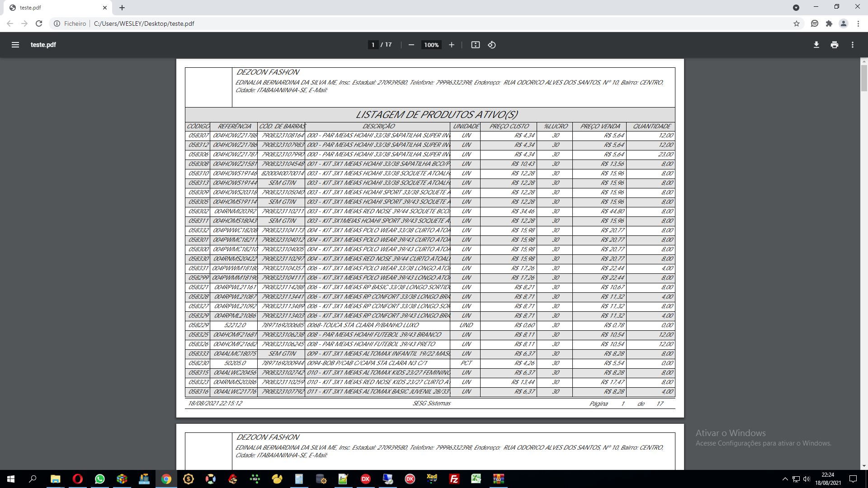Click the SESG Sistemas footer text
Image resolution: width=868 pixels, height=488 pixels.
tap(432, 404)
